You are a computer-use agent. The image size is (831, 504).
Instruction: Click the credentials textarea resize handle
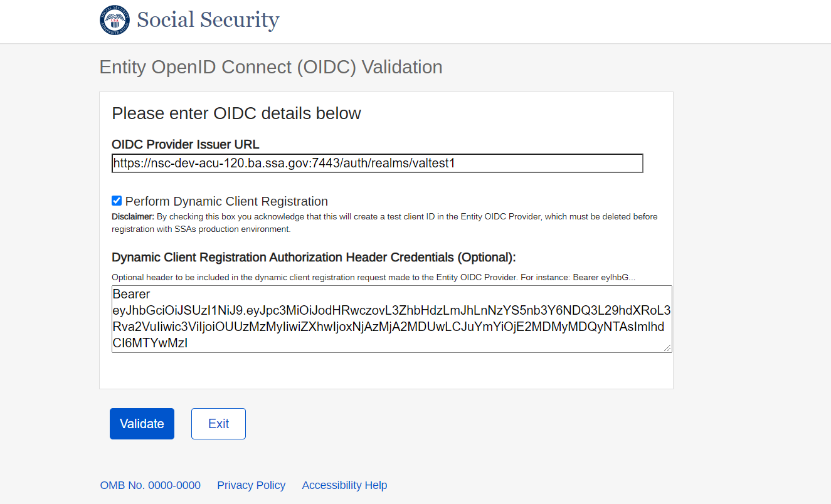pyautogui.click(x=667, y=348)
